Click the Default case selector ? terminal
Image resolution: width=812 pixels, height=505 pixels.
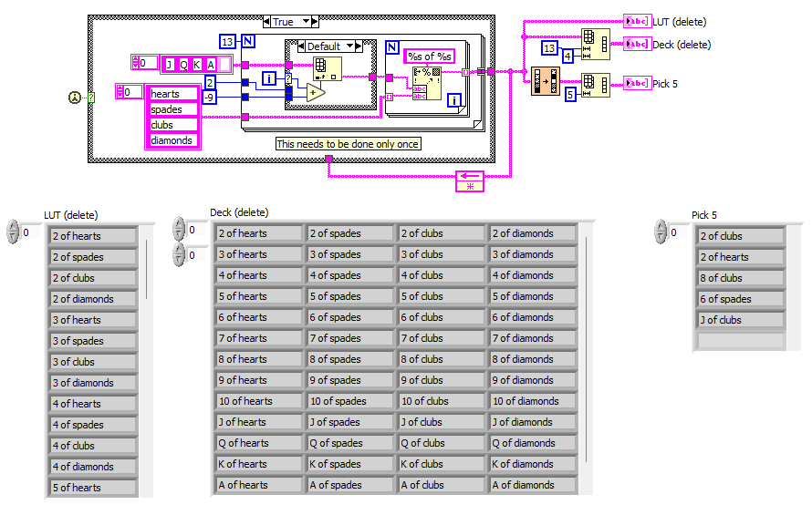click(x=288, y=78)
